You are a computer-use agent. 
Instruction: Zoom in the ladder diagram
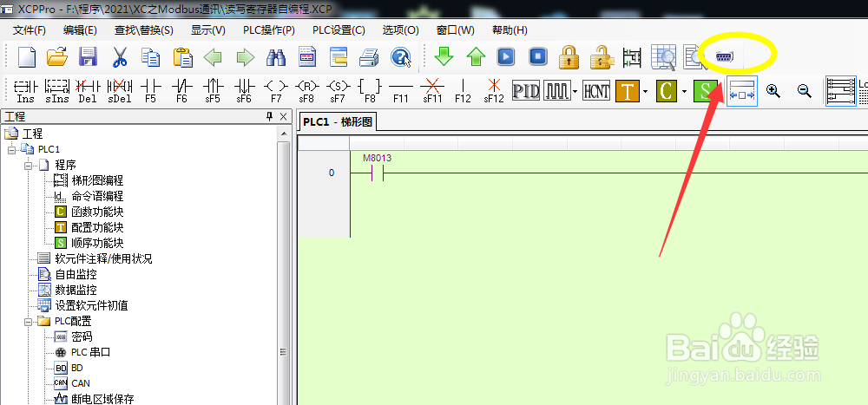(773, 91)
